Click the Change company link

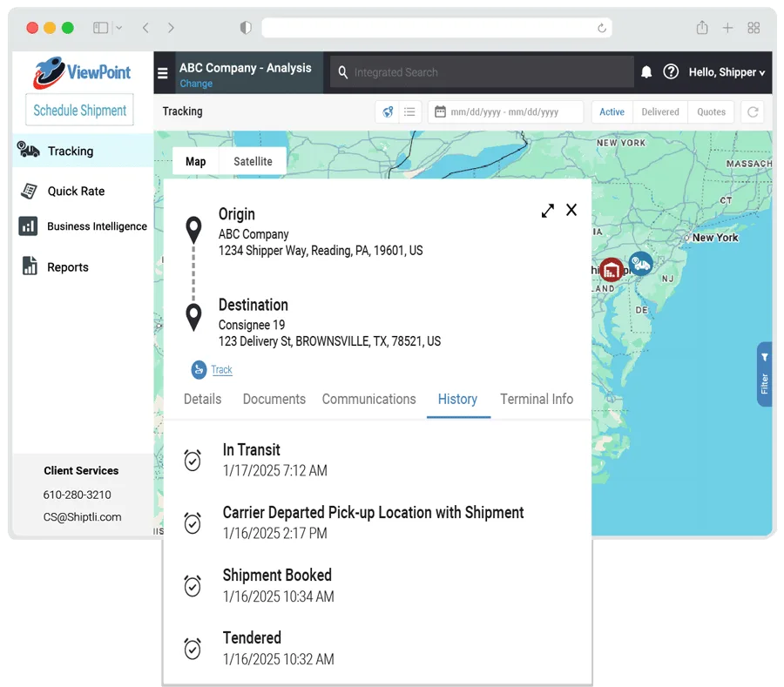[196, 84]
